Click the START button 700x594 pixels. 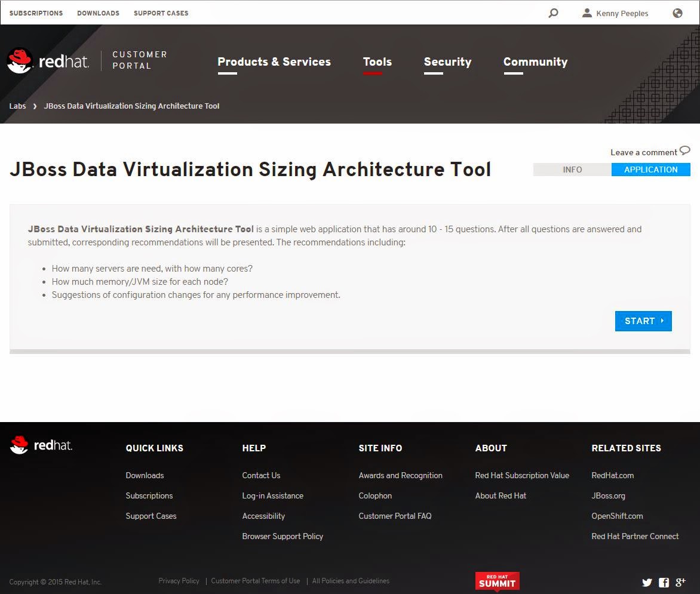tap(643, 321)
